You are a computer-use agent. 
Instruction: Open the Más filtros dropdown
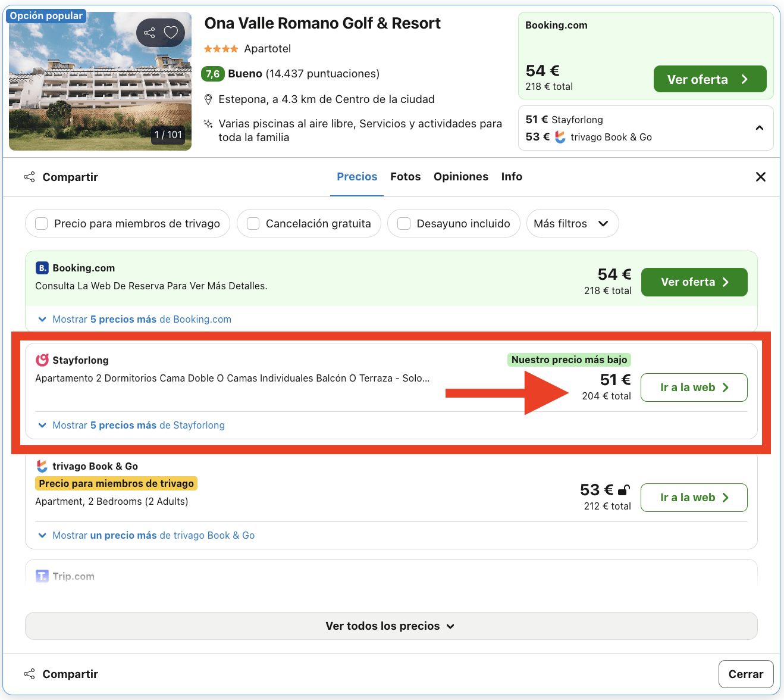click(572, 224)
